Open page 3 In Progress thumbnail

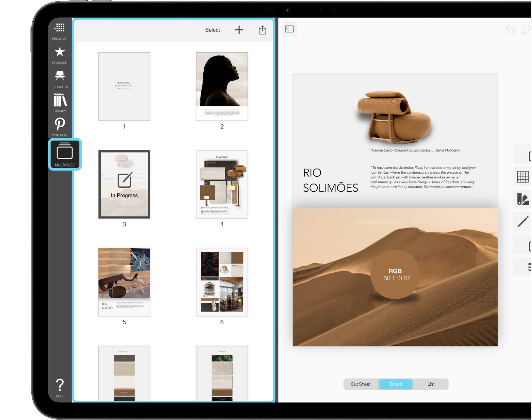(x=124, y=184)
